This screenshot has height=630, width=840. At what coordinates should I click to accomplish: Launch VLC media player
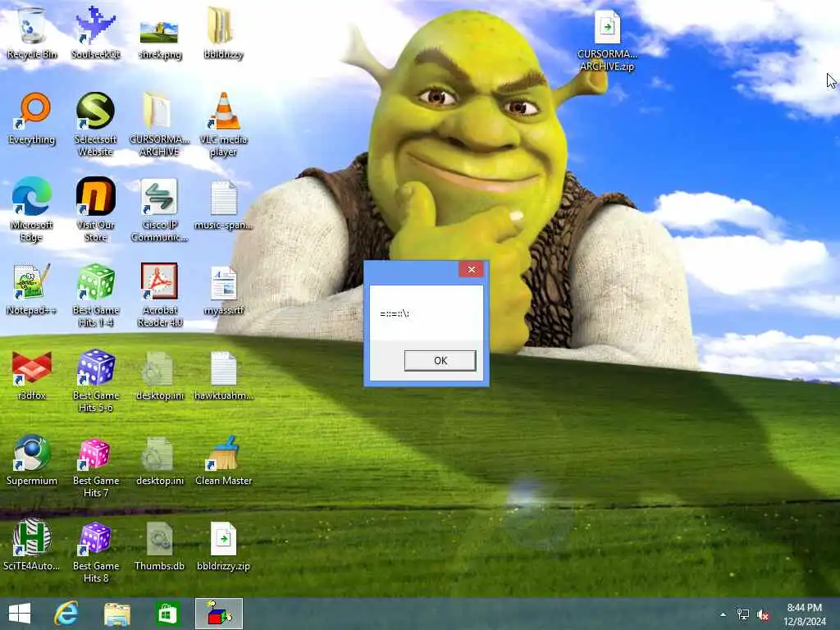pos(223,125)
